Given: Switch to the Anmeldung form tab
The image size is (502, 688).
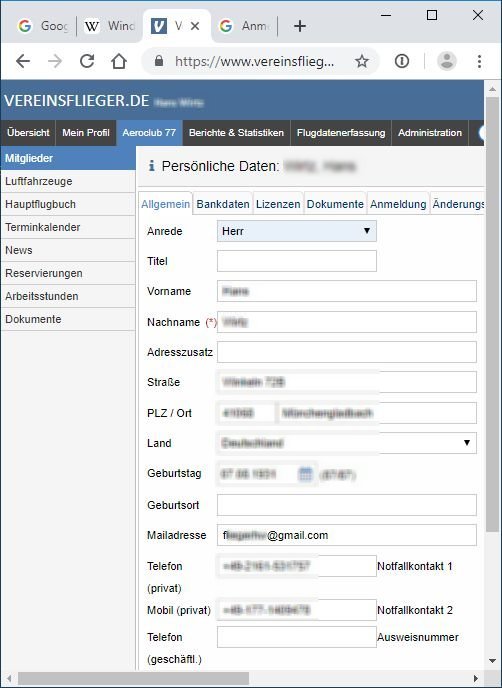Looking at the screenshot, I should [398, 204].
